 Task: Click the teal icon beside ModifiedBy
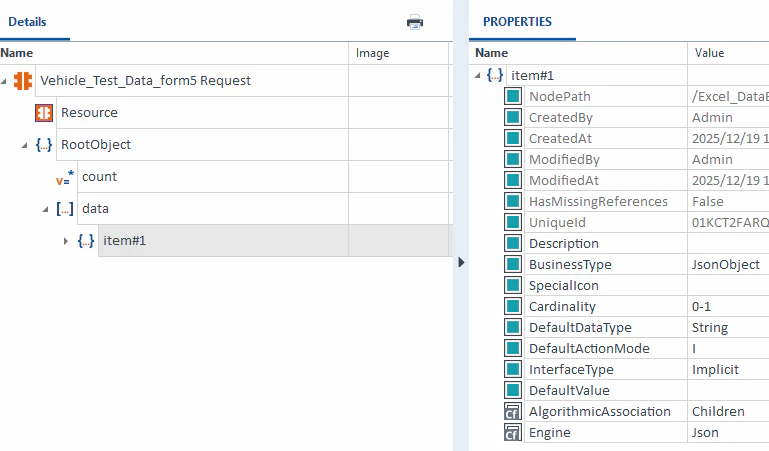pos(513,159)
